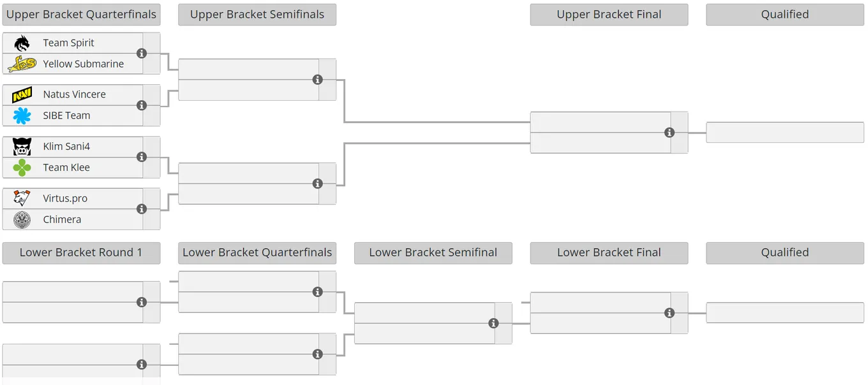Image resolution: width=868 pixels, height=385 pixels.
Task: Click the Team Spirit name link
Action: pos(68,43)
